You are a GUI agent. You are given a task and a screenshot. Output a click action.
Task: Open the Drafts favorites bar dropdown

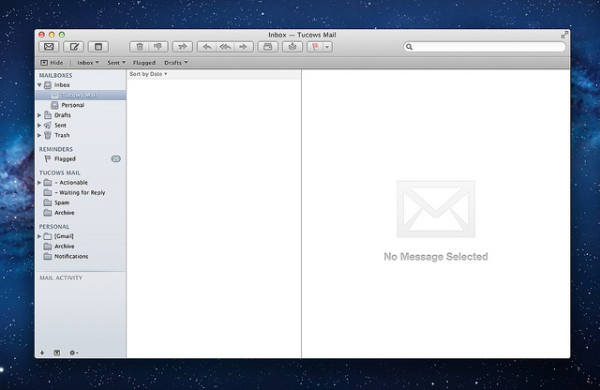pyautogui.click(x=176, y=62)
